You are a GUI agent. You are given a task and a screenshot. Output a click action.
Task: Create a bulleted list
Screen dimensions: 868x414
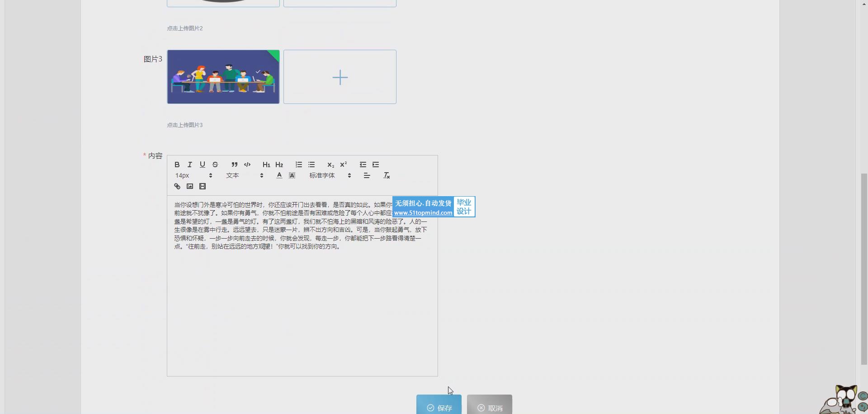311,165
